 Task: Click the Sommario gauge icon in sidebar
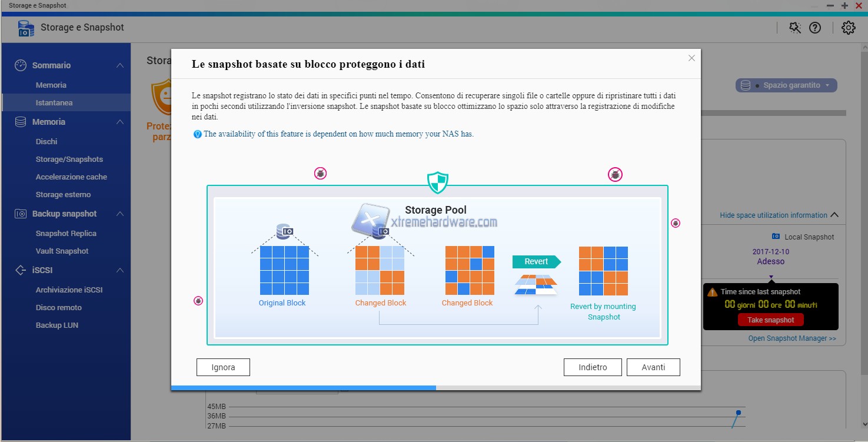(x=21, y=65)
